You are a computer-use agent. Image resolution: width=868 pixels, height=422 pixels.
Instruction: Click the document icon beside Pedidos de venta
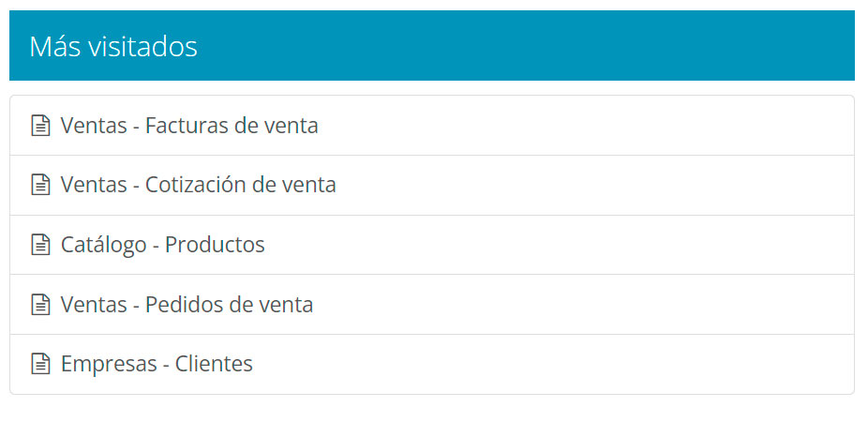coord(40,305)
